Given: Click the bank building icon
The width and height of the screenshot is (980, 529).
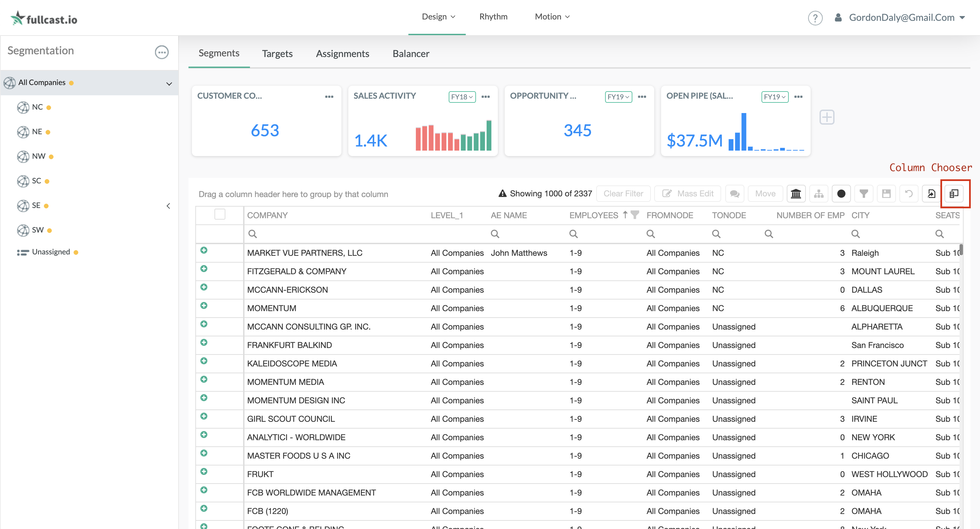Looking at the screenshot, I should [x=796, y=194].
